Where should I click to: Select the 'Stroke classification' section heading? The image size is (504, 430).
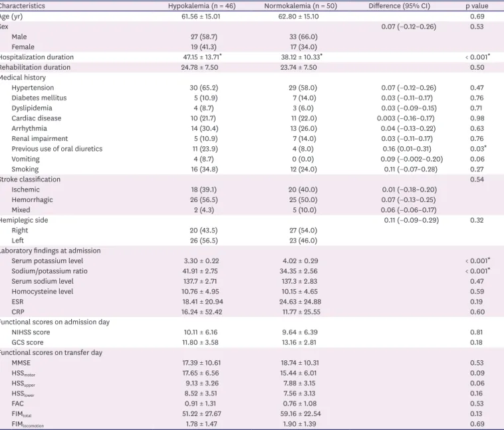pos(30,179)
